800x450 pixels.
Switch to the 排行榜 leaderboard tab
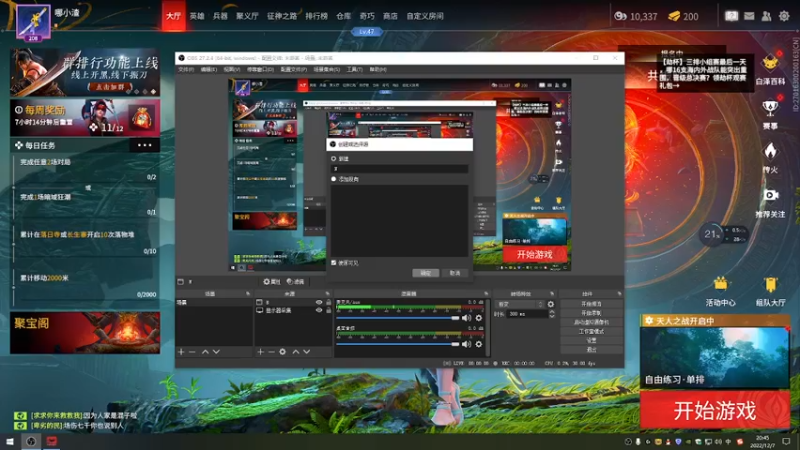pyautogui.click(x=316, y=16)
